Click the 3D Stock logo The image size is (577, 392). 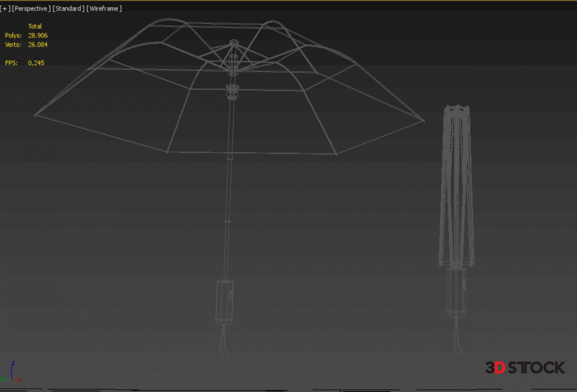tap(525, 368)
